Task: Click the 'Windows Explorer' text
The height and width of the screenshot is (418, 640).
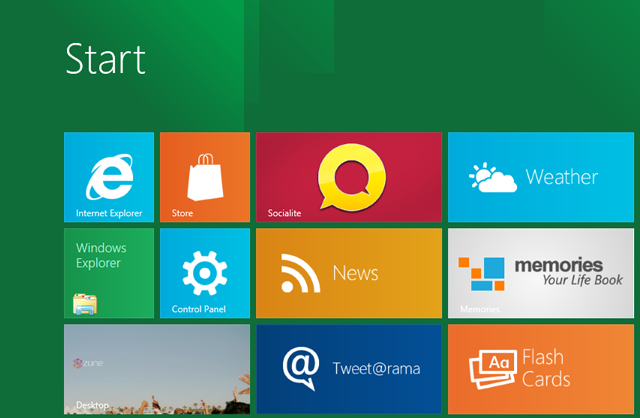Action: (x=101, y=256)
